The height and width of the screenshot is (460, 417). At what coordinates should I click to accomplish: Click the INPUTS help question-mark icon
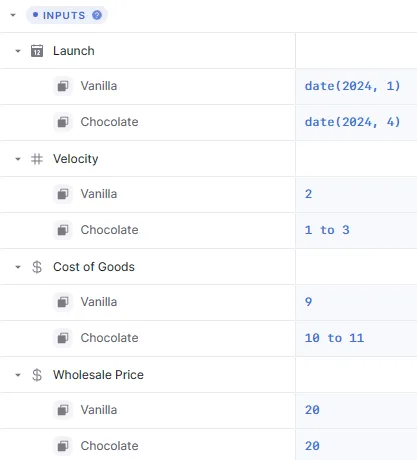[97, 15]
